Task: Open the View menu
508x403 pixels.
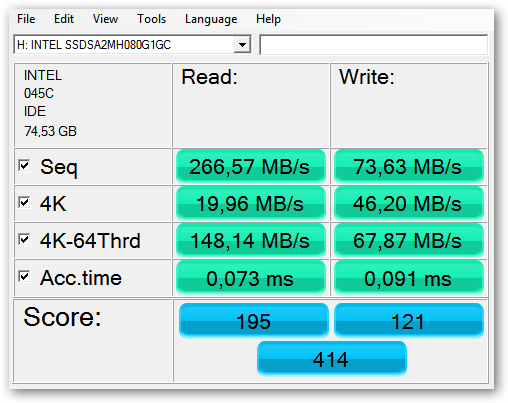Action: [x=105, y=19]
